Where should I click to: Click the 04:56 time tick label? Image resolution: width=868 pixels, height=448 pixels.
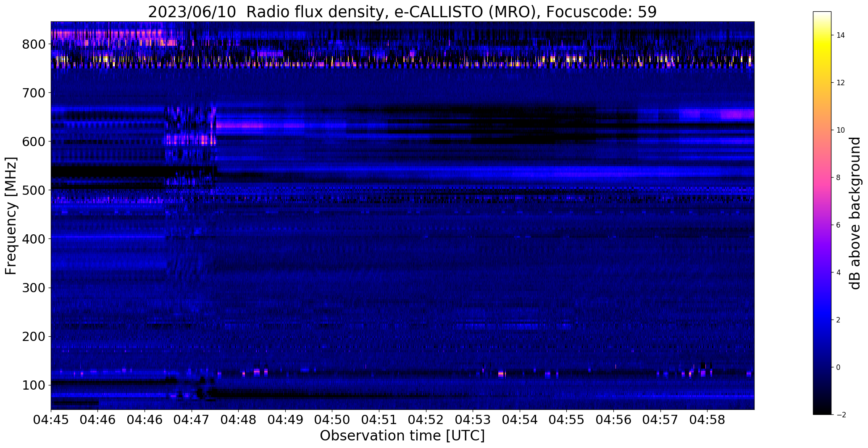[614, 419]
